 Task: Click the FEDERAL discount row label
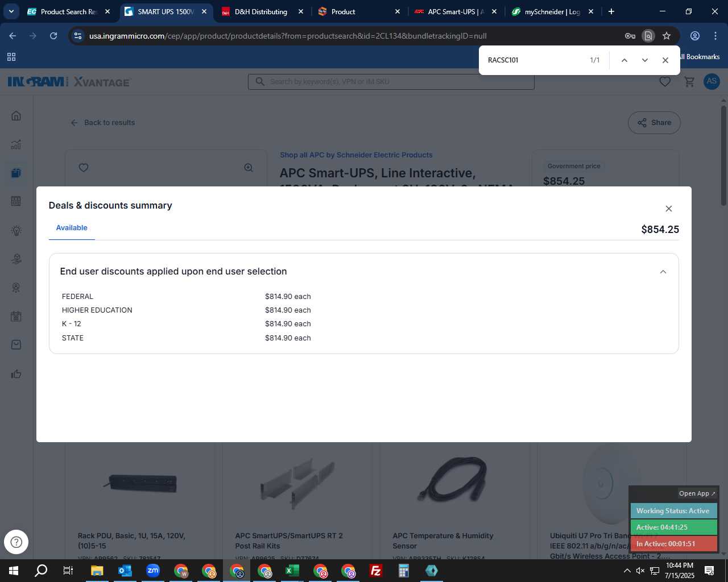point(77,297)
